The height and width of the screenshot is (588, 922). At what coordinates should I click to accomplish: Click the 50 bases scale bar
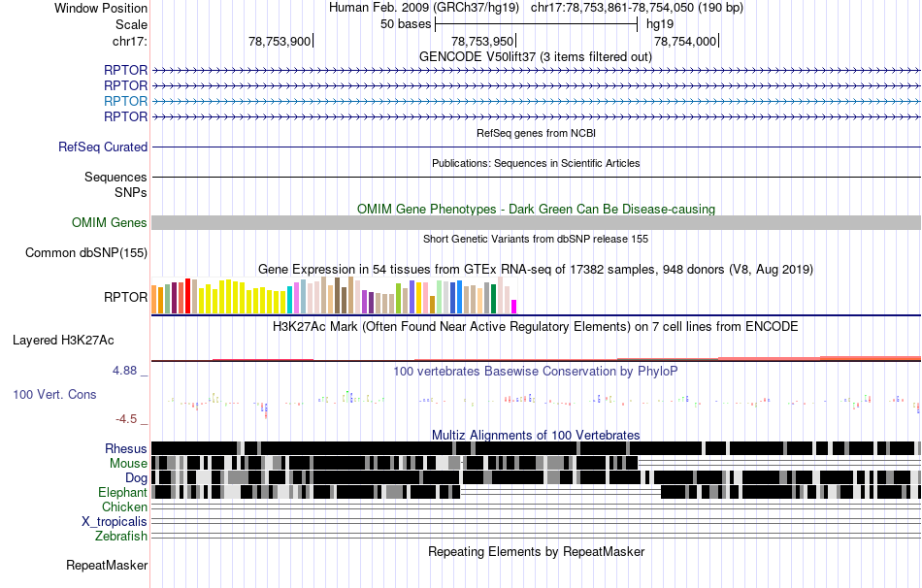point(537,24)
